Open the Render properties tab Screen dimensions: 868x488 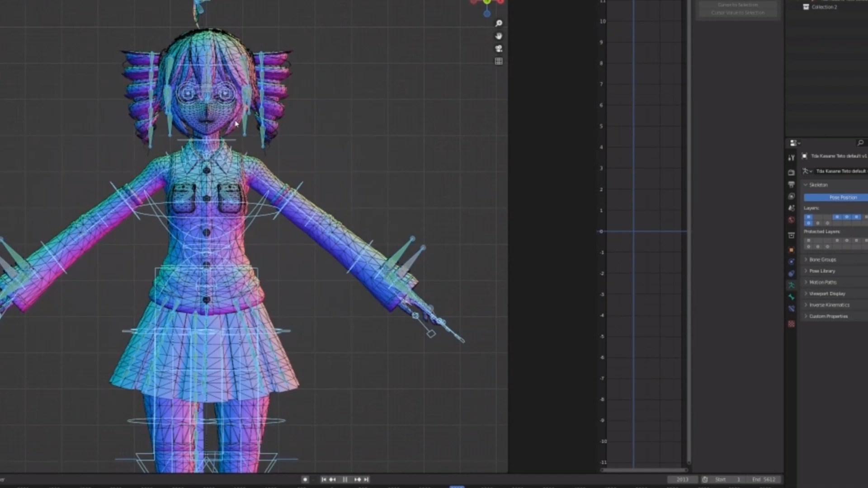tap(791, 173)
